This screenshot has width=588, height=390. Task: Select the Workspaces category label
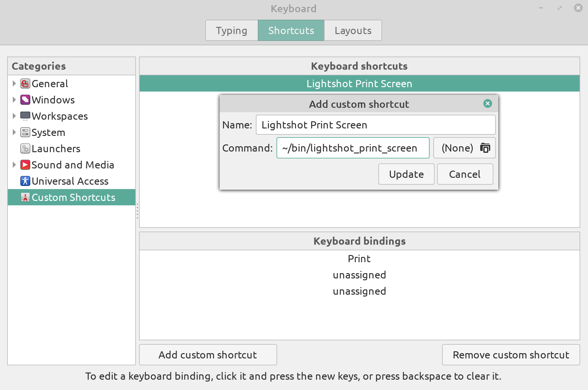tap(60, 116)
